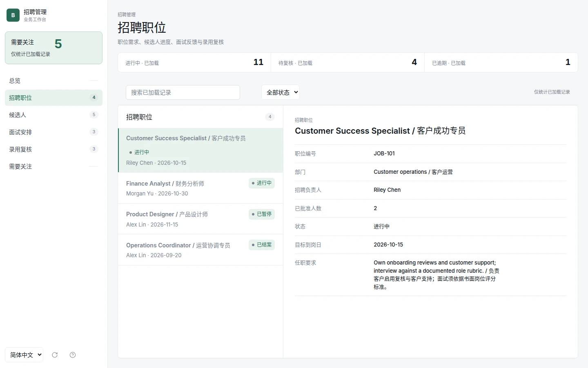Select the Operations Coordinator / 运营协调专员 row

(200, 250)
